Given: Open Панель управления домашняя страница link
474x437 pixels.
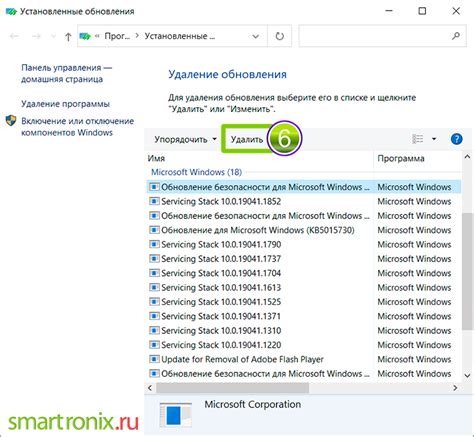Looking at the screenshot, I should pos(67,73).
